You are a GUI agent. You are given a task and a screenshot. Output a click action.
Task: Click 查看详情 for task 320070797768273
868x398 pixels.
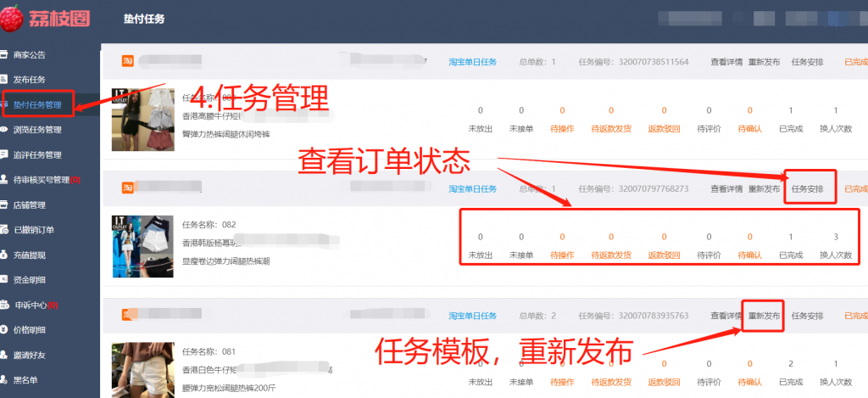pos(726,188)
